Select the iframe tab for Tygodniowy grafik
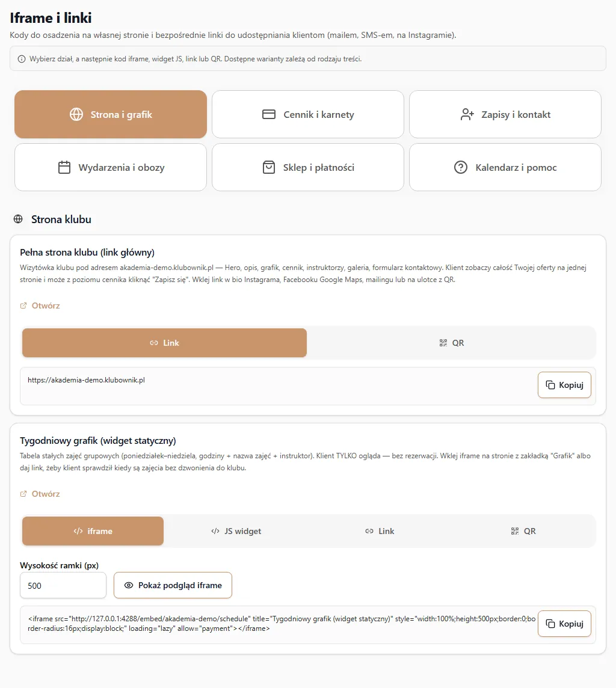The height and width of the screenshot is (688, 616). pos(93,531)
